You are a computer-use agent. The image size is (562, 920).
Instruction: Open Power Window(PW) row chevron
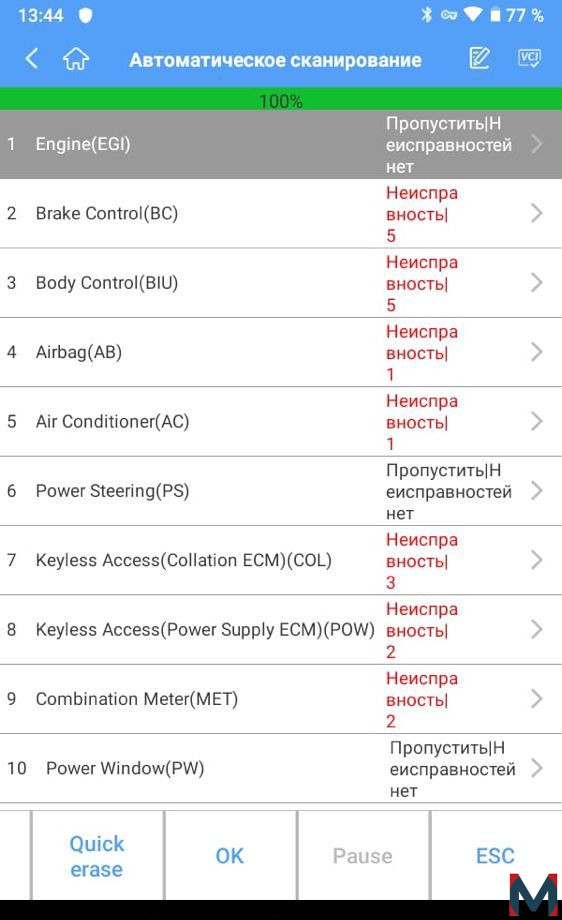536,768
